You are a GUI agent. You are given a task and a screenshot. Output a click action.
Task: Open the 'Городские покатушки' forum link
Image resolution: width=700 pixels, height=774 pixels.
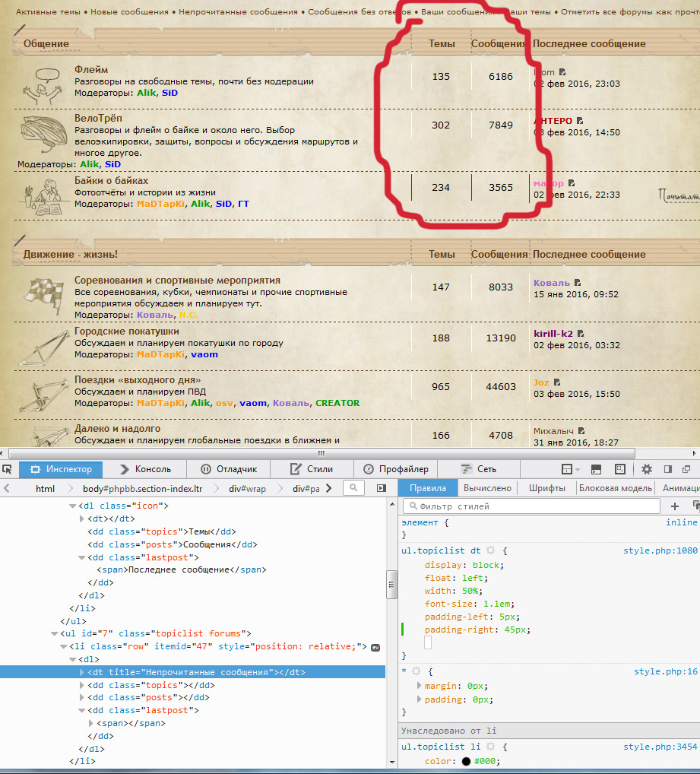point(126,331)
